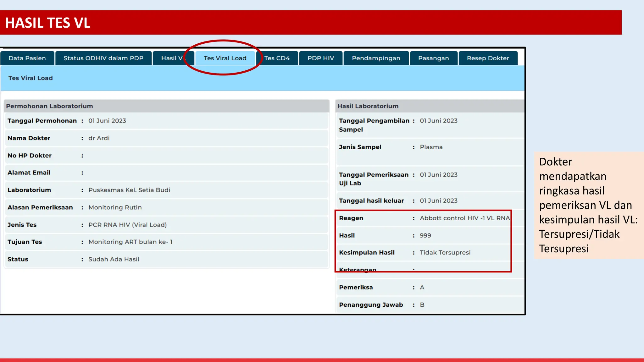This screenshot has height=362, width=644.
Task: Click the Tes Viral Load tab
Action: coord(225,58)
